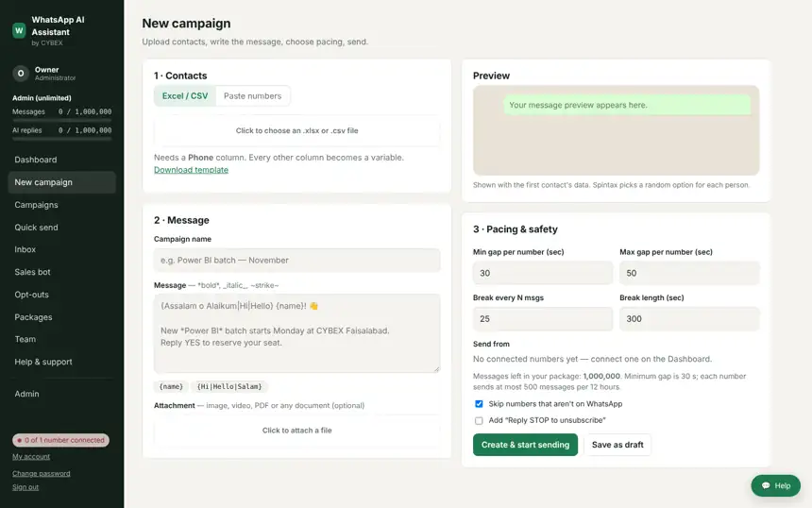Open Admin in the sidebar
This screenshot has height=508, width=812.
pos(61,394)
